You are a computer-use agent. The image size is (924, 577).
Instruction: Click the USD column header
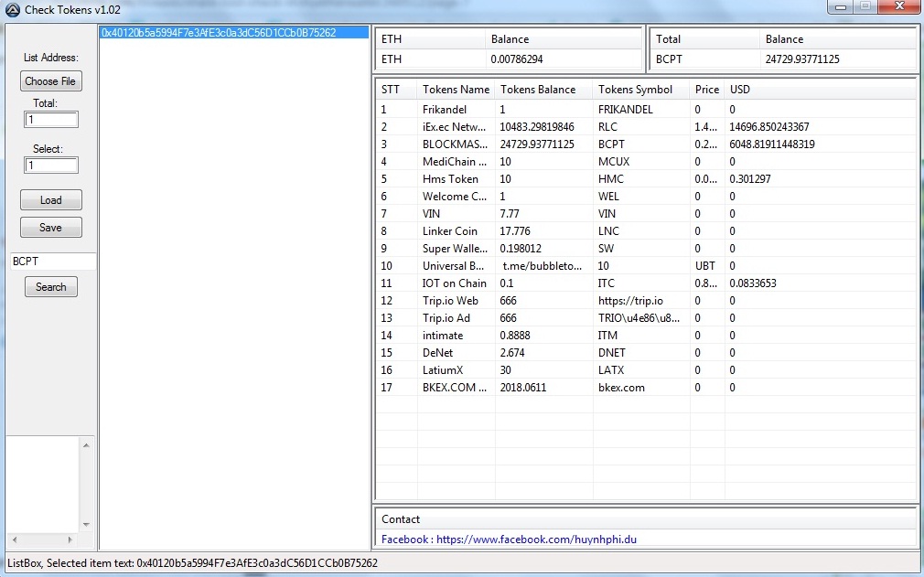coord(740,90)
